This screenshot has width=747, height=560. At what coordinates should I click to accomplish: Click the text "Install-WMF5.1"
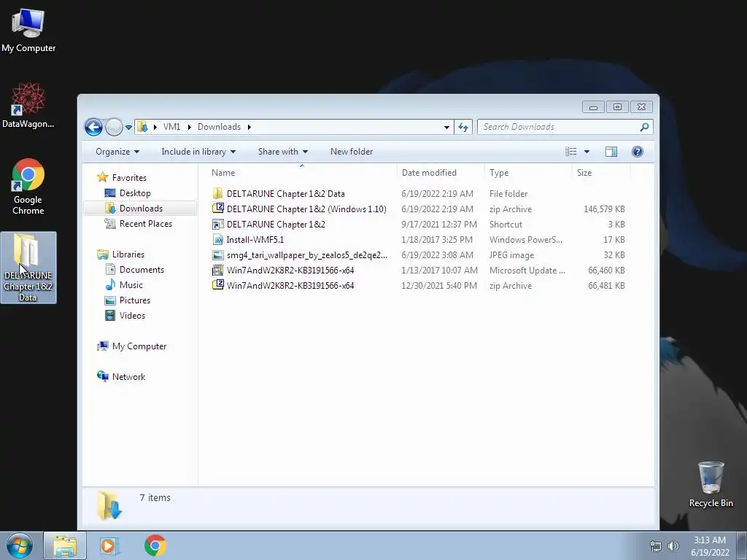tap(255, 239)
